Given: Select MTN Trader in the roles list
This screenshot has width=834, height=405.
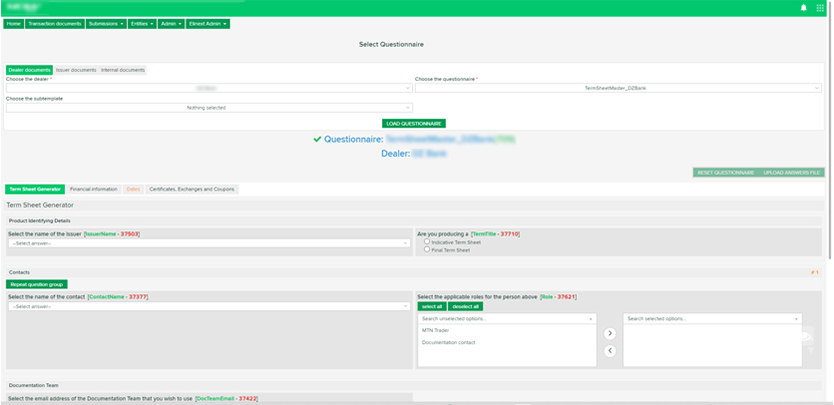Looking at the screenshot, I should click(436, 329).
